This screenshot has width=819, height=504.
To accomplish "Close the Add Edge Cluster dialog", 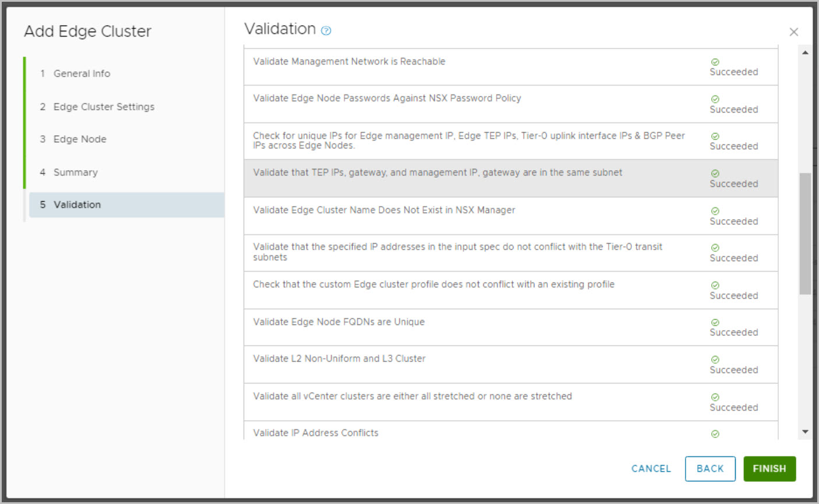I will tap(793, 32).
